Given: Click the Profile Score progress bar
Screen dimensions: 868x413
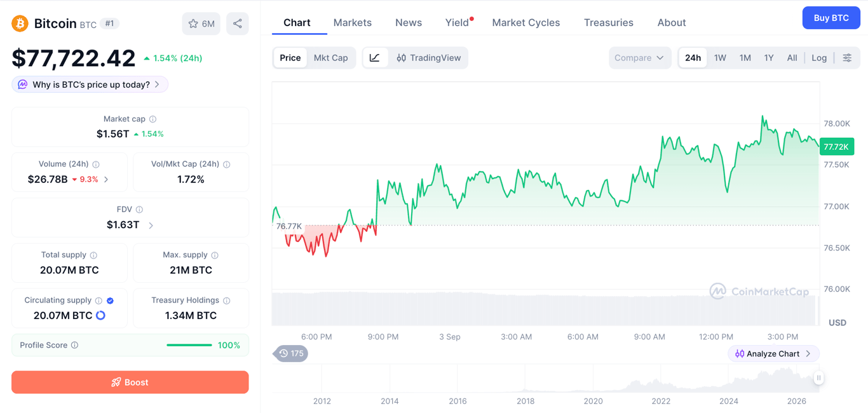Looking at the screenshot, I should point(189,345).
